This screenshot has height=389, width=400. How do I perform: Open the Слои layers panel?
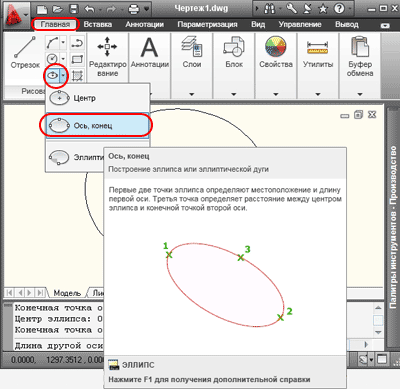pyautogui.click(x=192, y=52)
